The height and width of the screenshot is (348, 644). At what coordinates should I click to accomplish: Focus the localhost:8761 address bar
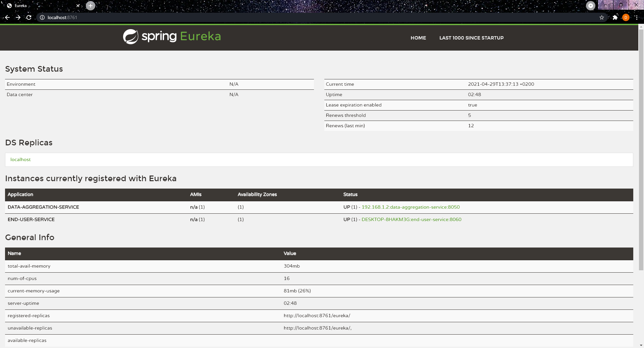point(322,17)
